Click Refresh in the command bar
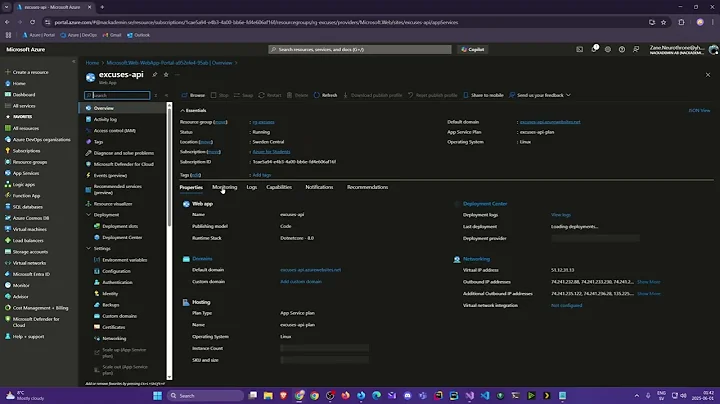 point(325,95)
